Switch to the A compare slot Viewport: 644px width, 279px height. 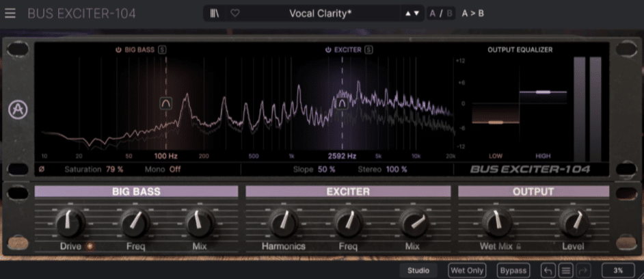coord(433,13)
